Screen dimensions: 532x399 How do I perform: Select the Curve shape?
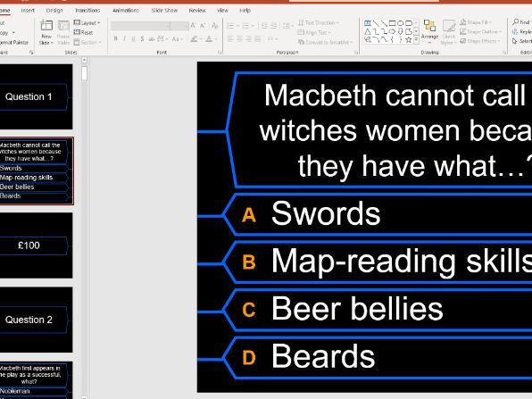[384, 39]
